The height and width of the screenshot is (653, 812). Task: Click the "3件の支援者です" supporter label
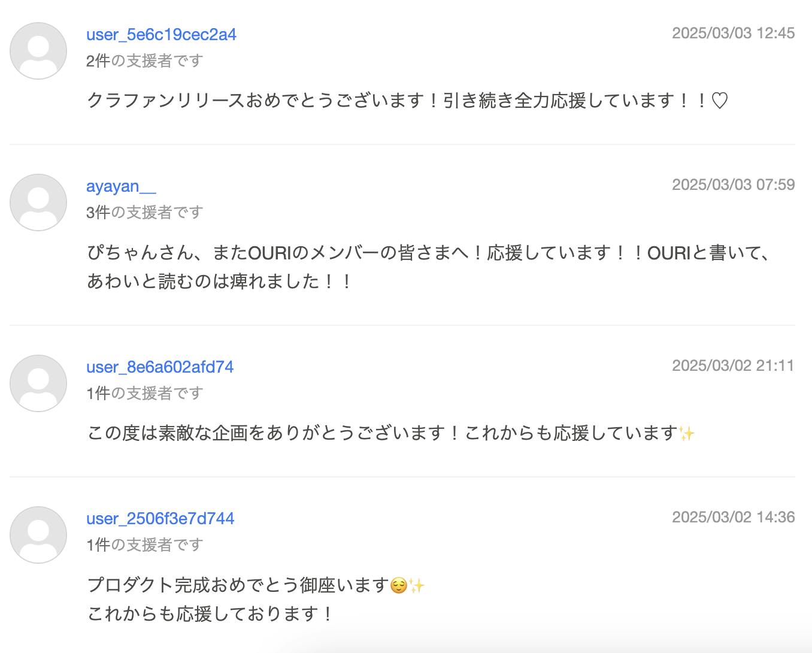[x=145, y=213]
